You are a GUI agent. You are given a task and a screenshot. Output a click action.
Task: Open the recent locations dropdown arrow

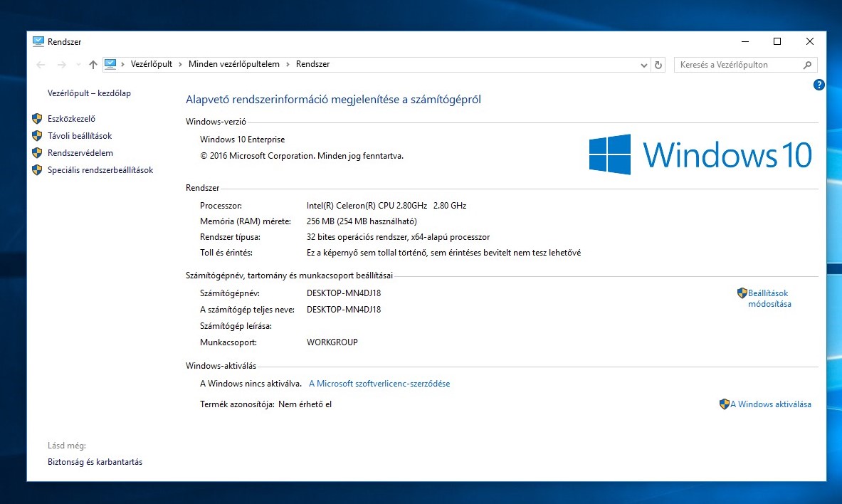click(x=78, y=65)
